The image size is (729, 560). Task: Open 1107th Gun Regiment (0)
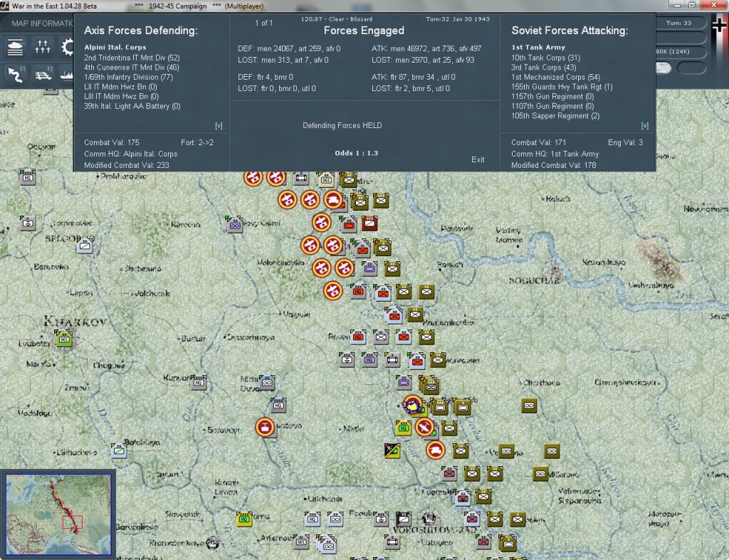[x=552, y=106]
